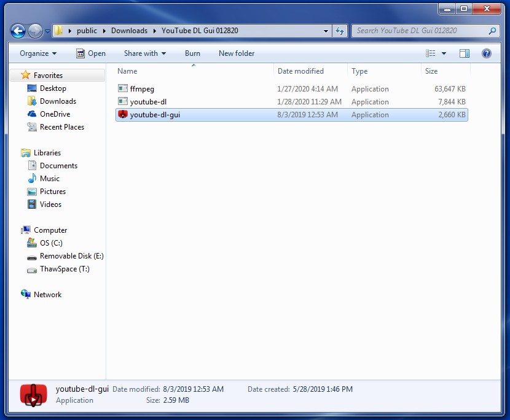Open OneDrive in the sidebar
The image size is (510, 420).
pos(55,114)
